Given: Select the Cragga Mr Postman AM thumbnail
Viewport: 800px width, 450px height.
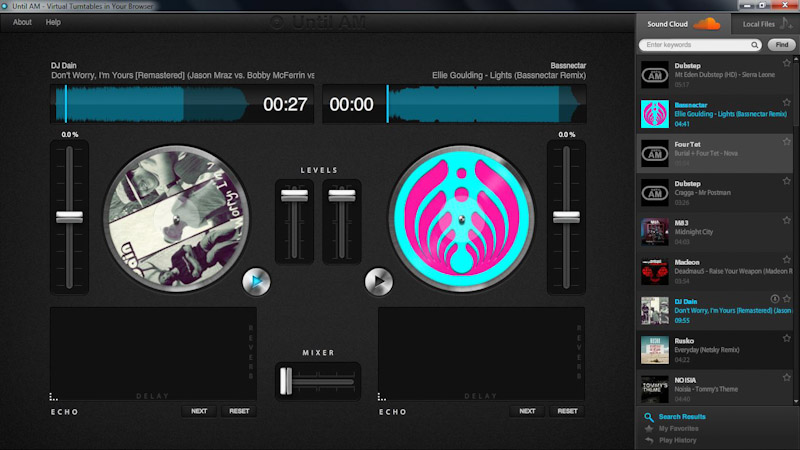Looking at the screenshot, I should coord(655,192).
